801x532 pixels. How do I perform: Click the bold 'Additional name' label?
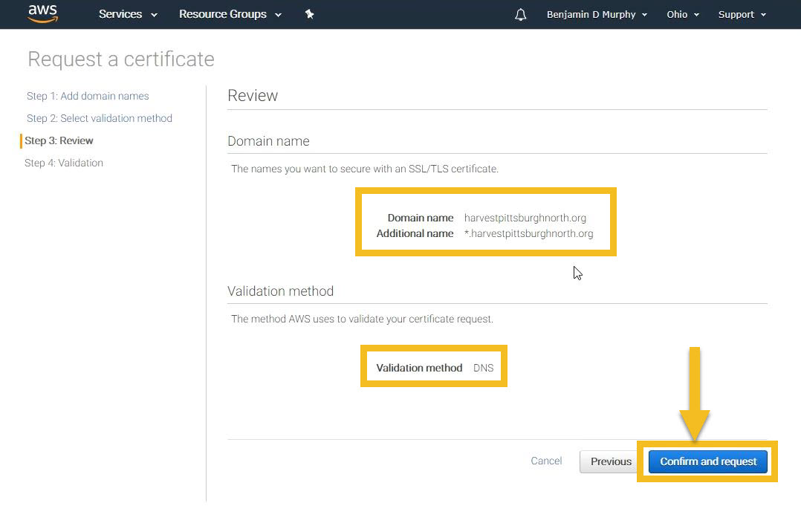click(x=415, y=233)
